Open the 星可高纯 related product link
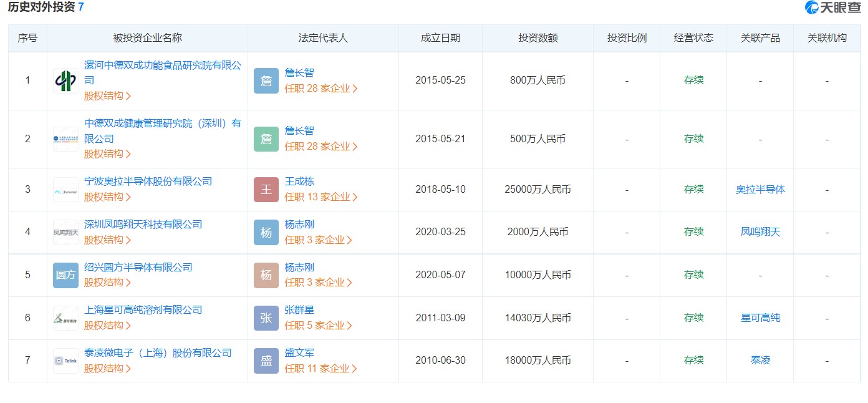The width and height of the screenshot is (868, 403). point(760,318)
